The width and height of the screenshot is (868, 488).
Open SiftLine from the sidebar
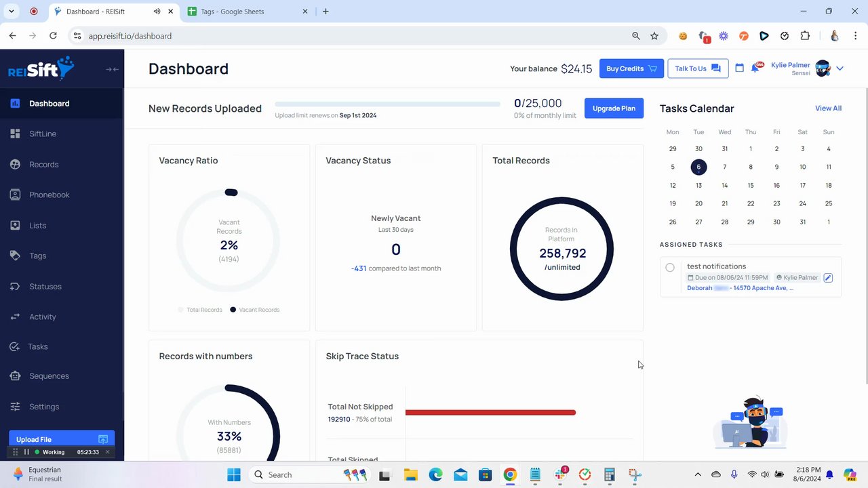tap(42, 134)
